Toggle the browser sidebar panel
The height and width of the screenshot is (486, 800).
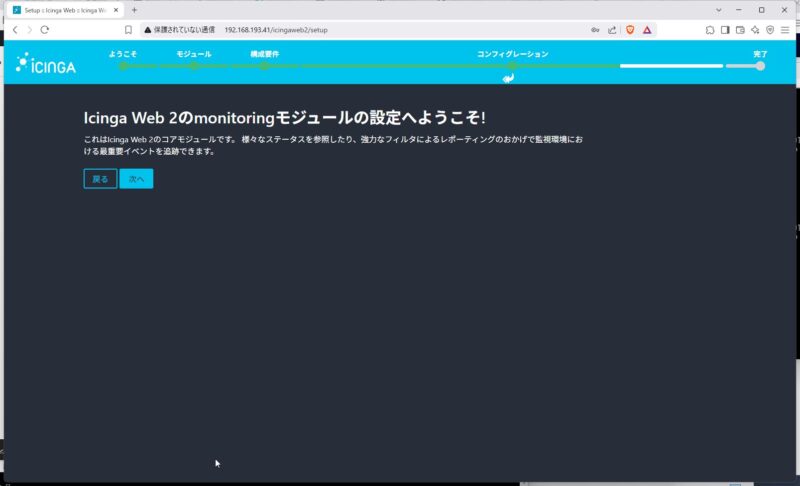coord(725,30)
